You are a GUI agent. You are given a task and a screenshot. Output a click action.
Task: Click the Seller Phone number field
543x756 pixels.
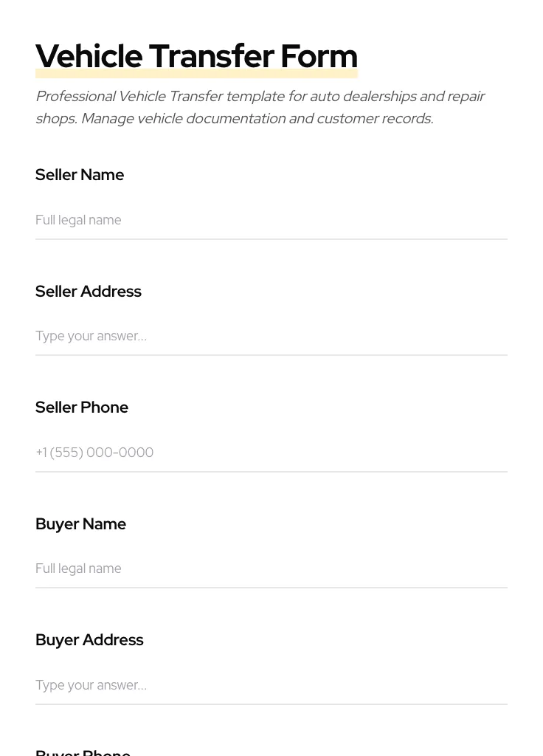tap(271, 453)
